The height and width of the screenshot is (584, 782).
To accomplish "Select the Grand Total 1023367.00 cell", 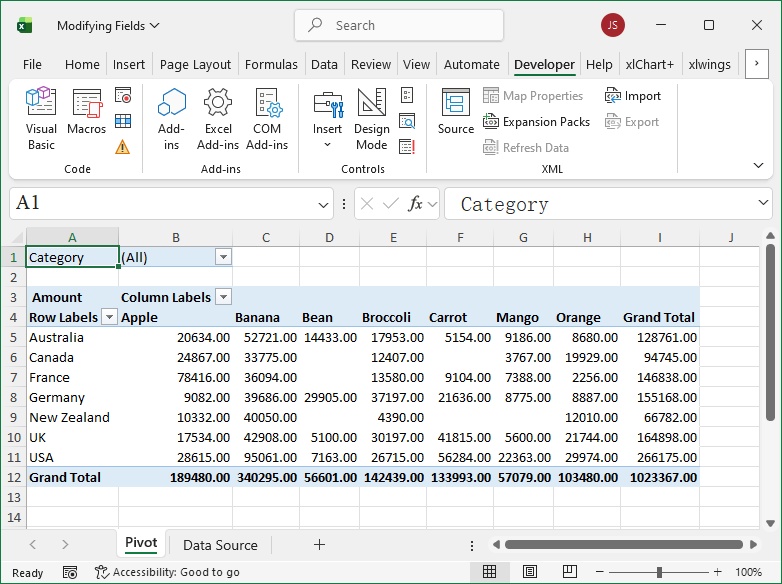I will coord(660,477).
